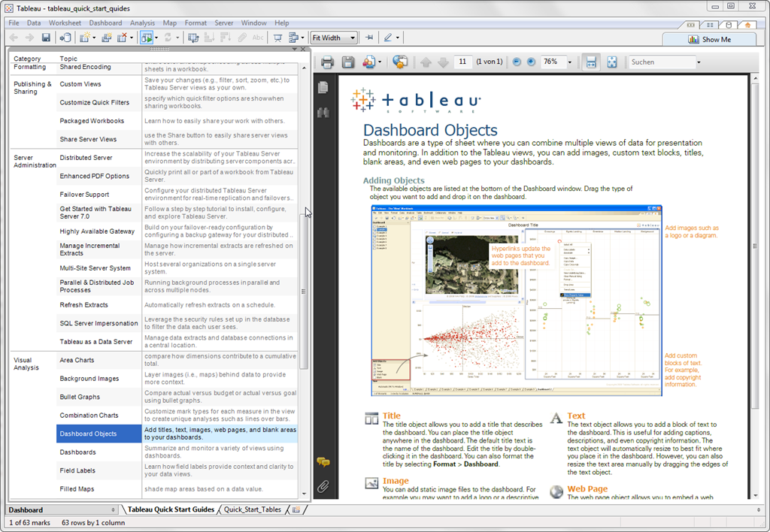Open the Suchen search options dropdown arrow

point(699,62)
